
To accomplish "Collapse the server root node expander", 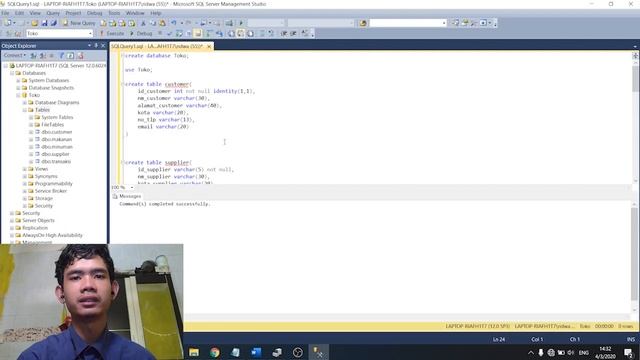I will click(x=5, y=66).
